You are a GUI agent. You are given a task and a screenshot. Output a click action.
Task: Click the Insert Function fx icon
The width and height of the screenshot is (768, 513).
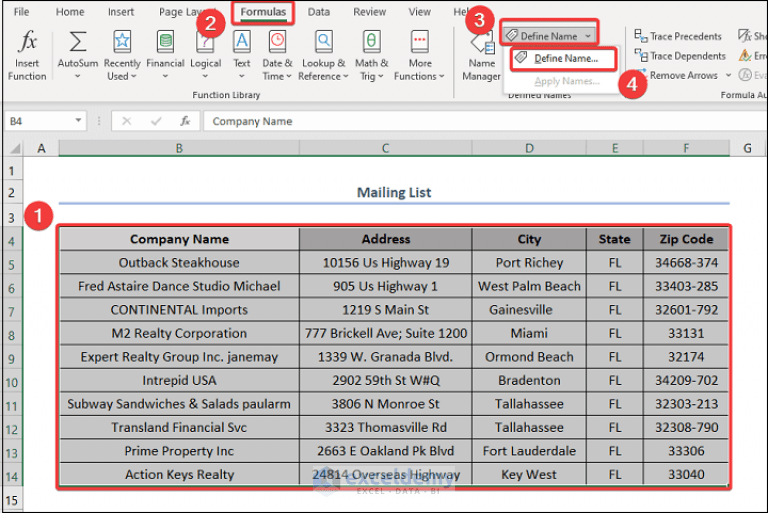click(27, 41)
